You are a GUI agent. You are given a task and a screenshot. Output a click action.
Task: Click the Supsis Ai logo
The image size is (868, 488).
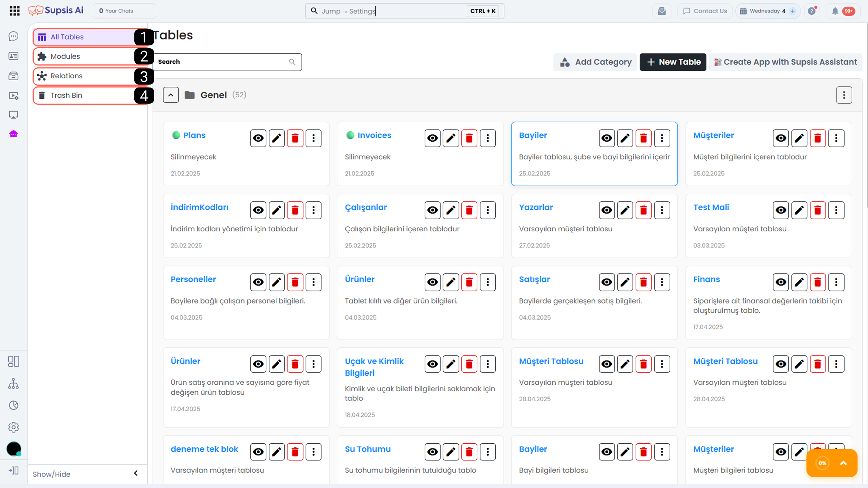(x=56, y=11)
